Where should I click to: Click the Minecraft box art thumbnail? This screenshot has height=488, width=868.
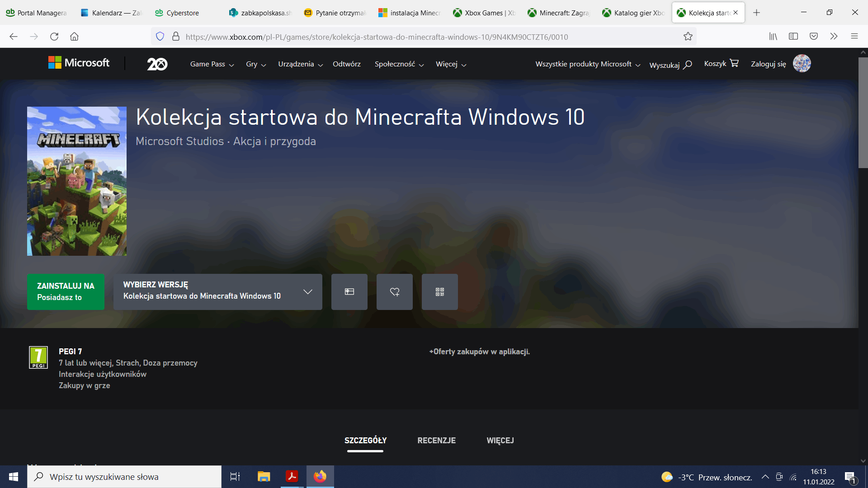[77, 181]
